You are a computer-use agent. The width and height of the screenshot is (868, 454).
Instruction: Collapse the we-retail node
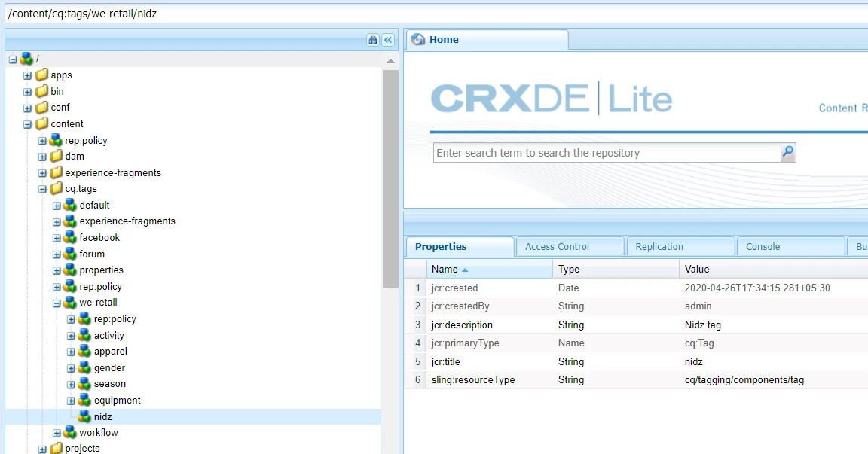(57, 303)
